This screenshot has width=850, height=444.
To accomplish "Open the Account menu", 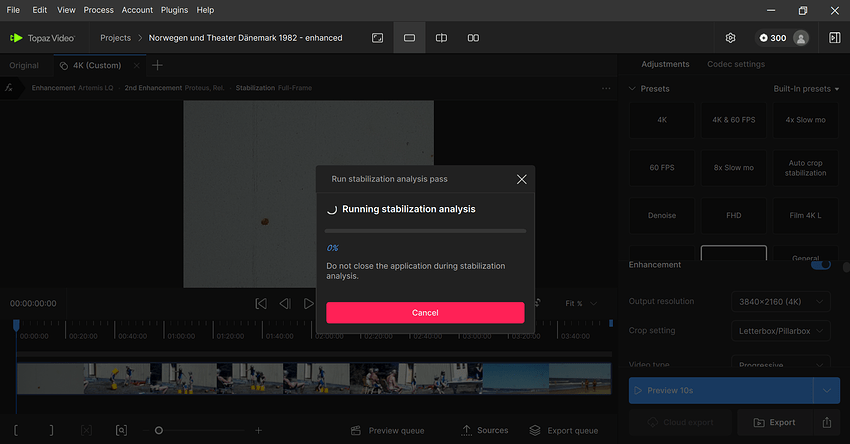I will point(137,10).
